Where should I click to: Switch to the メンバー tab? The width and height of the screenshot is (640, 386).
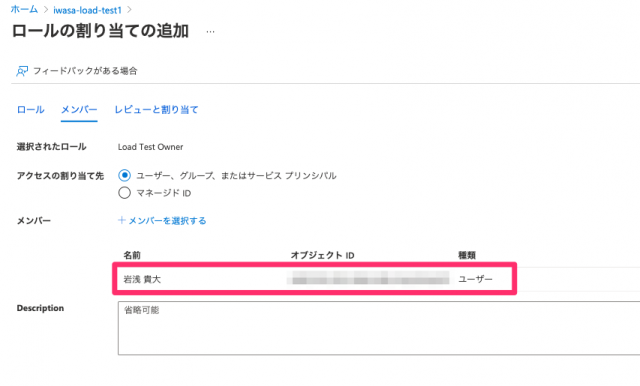[79, 110]
